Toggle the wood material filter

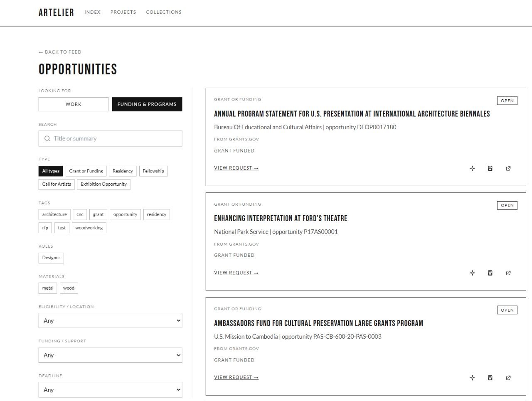coord(69,288)
